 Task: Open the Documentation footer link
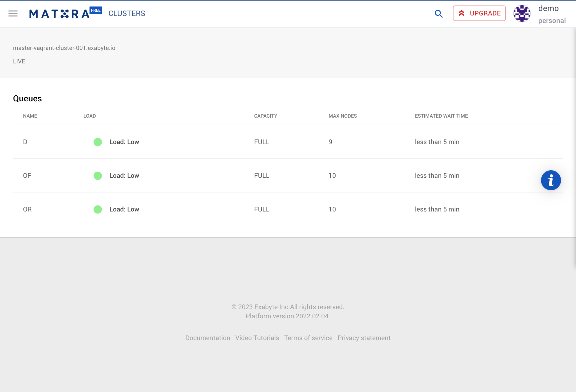tap(207, 338)
